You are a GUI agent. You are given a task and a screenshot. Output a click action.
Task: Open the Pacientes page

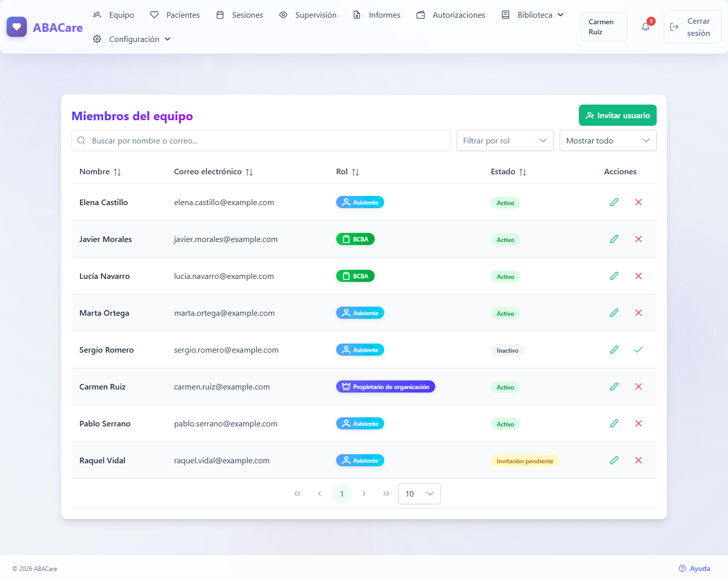click(x=175, y=15)
